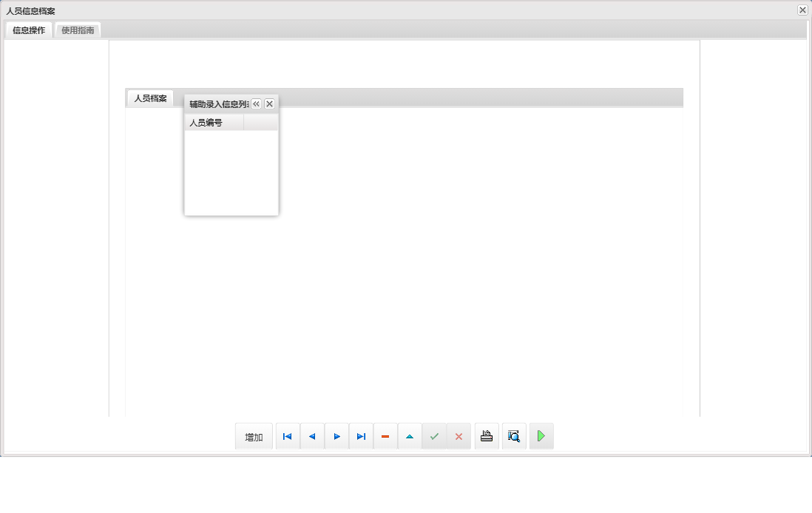Go to the next record

(336, 436)
